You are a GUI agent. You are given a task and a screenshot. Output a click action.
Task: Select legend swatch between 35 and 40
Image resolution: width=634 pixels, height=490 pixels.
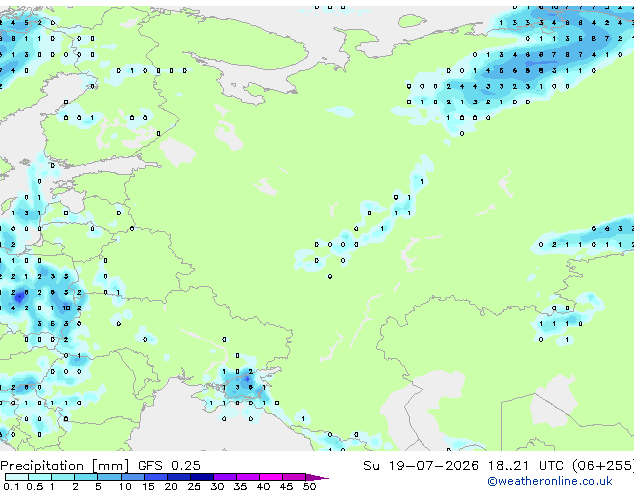[x=248, y=477]
